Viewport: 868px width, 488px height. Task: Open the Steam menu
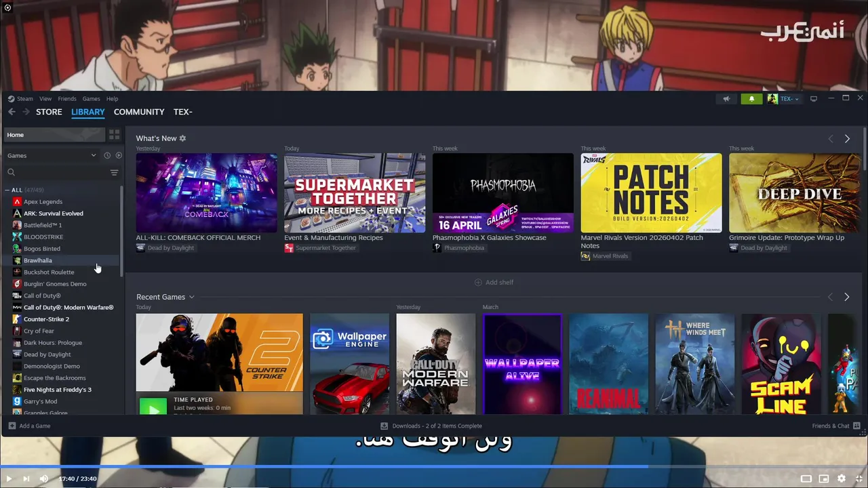pos(24,99)
